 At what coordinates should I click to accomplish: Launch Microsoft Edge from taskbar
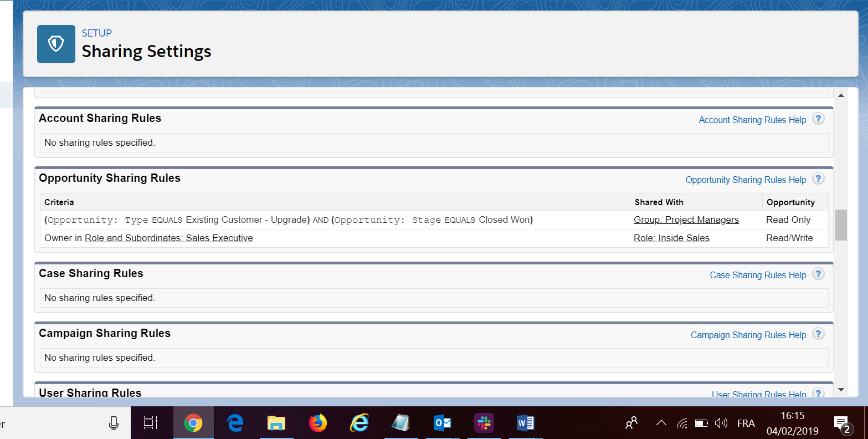pos(235,423)
